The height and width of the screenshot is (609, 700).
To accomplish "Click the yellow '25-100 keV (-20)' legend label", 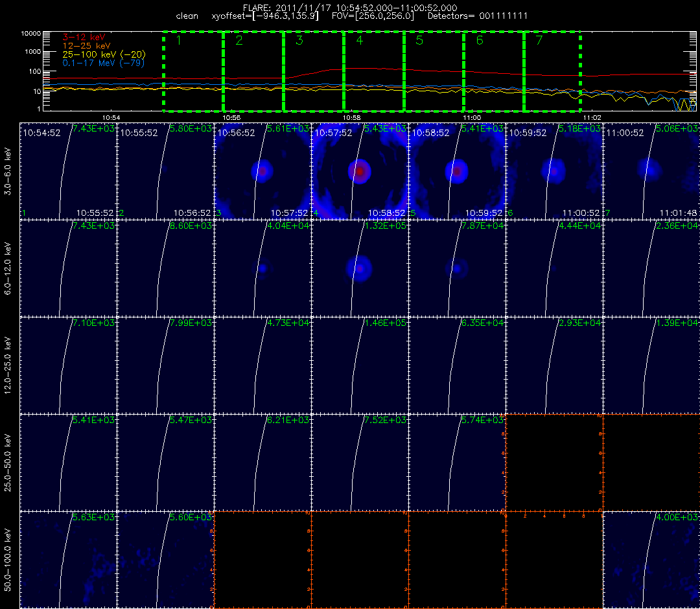I will tap(104, 54).
